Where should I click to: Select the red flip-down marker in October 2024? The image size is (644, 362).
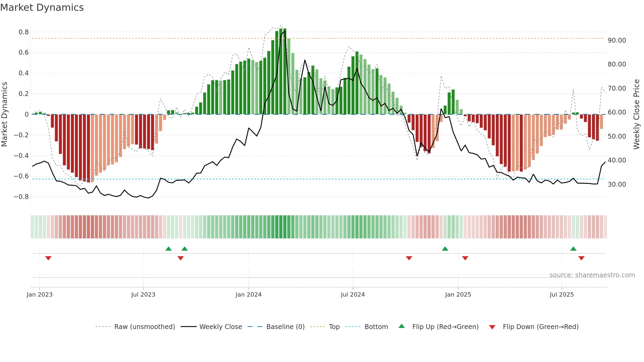(x=409, y=258)
